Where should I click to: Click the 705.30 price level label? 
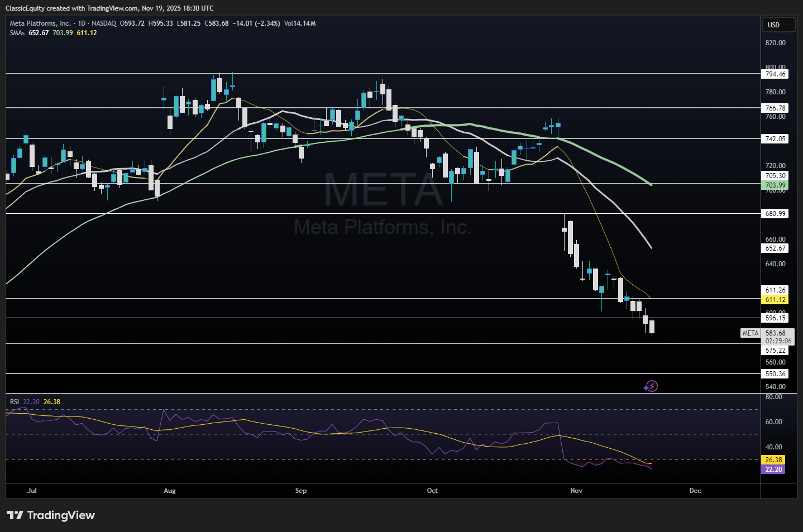pos(775,176)
